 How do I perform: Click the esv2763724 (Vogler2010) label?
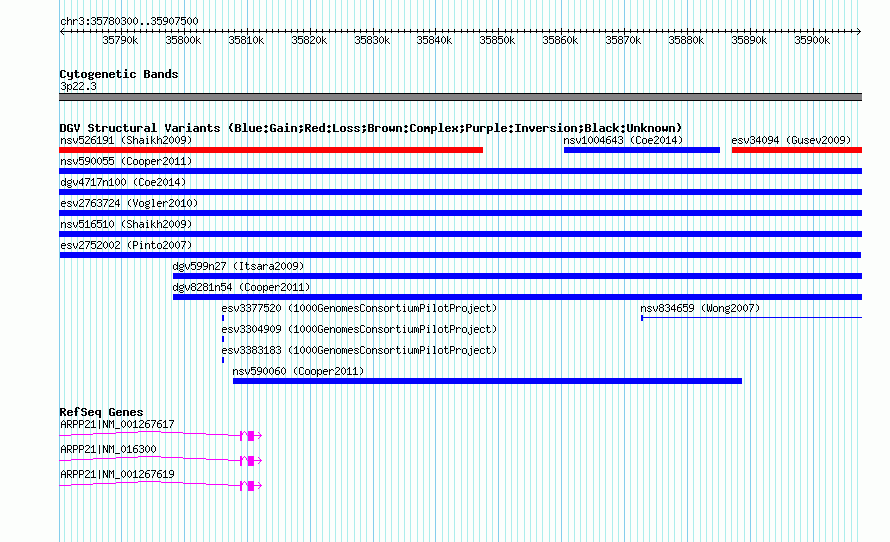(129, 203)
